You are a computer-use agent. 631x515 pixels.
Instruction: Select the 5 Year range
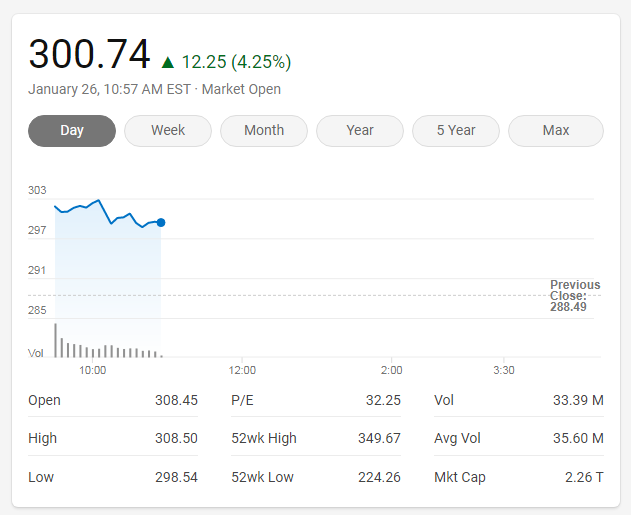tap(456, 131)
